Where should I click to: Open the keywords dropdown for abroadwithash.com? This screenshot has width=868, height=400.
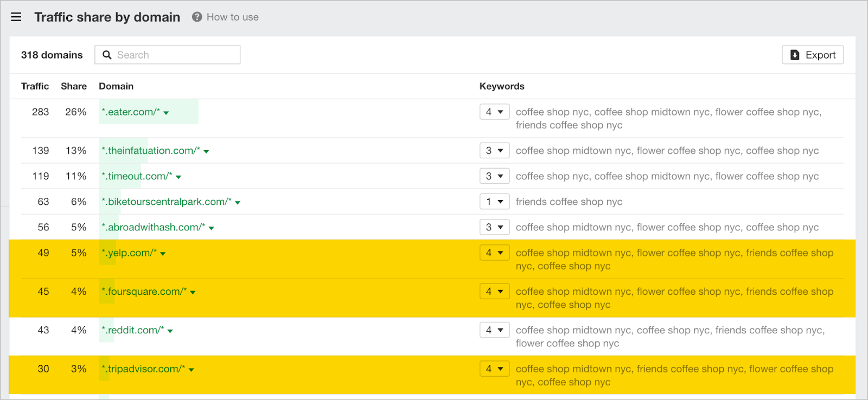[494, 227]
